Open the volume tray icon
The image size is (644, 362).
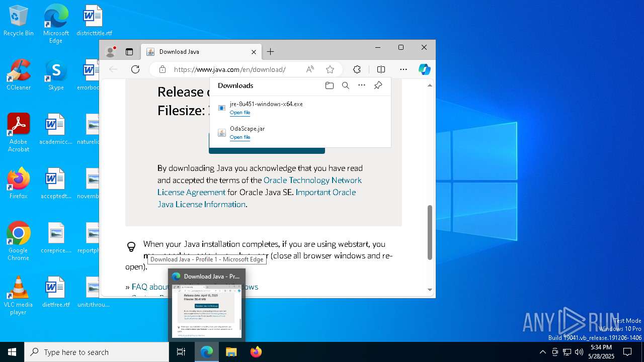579,352
